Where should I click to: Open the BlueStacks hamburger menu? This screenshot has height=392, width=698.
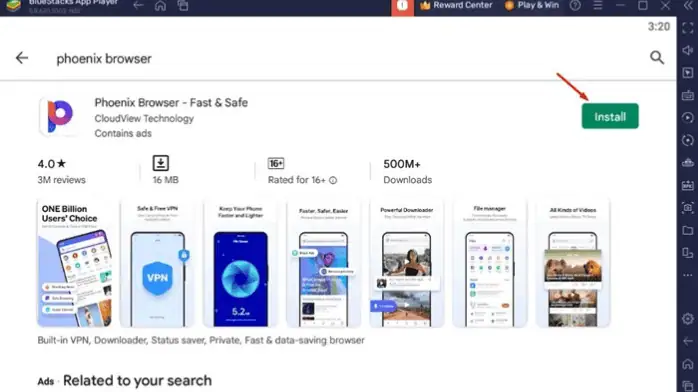tap(598, 5)
